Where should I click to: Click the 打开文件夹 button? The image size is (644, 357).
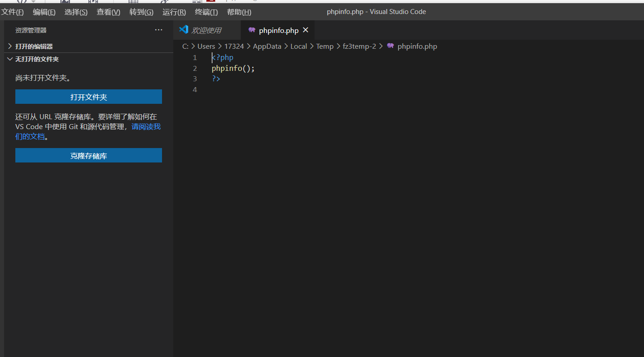click(88, 97)
